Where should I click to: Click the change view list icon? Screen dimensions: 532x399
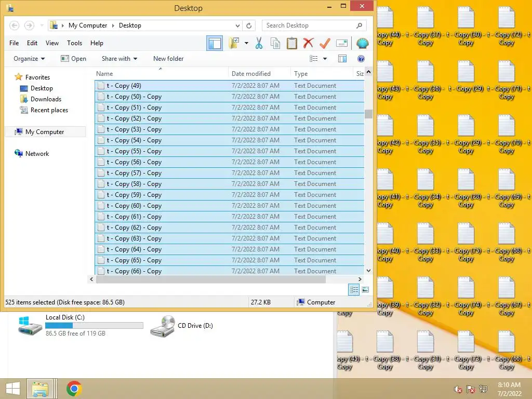[x=314, y=59]
